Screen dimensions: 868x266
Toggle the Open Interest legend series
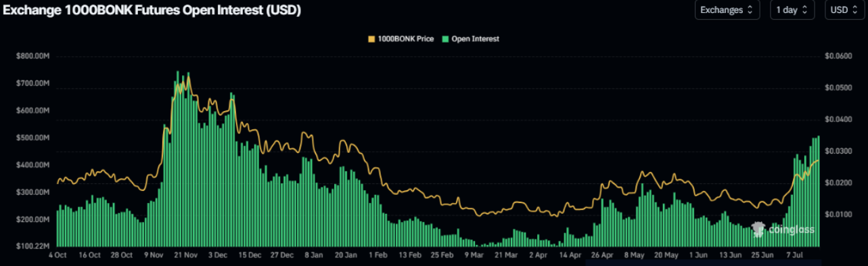coord(470,39)
